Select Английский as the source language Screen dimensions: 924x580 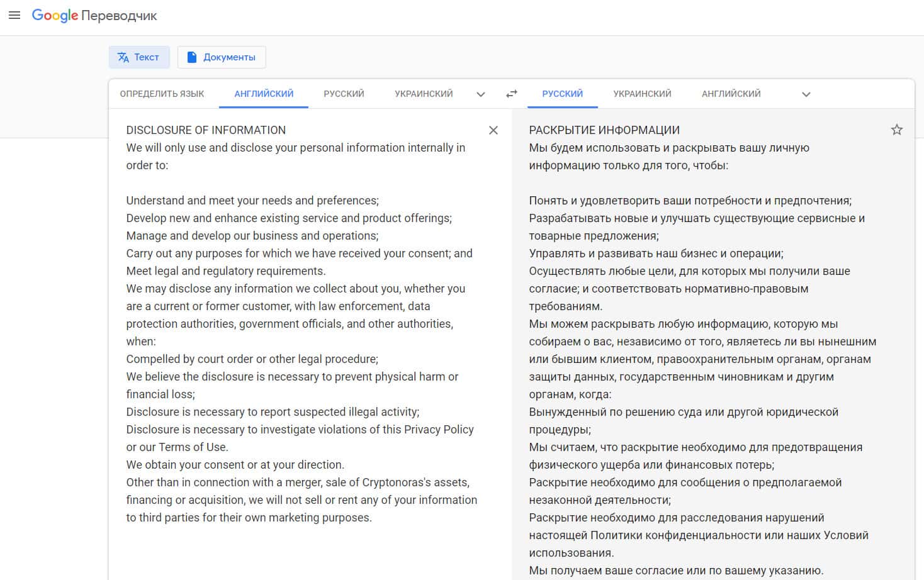pos(264,94)
